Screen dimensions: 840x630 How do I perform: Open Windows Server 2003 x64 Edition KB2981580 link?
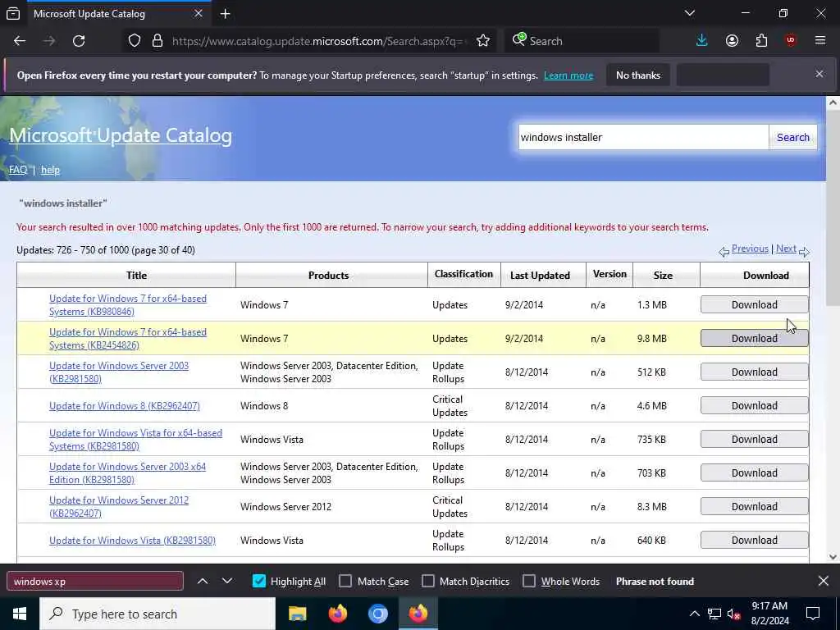click(127, 473)
